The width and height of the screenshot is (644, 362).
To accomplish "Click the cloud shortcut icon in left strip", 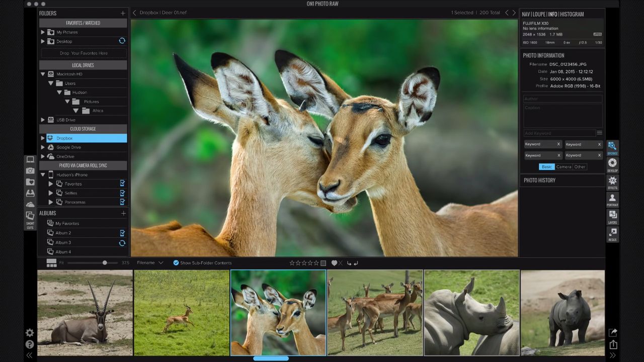I will pos(30,204).
